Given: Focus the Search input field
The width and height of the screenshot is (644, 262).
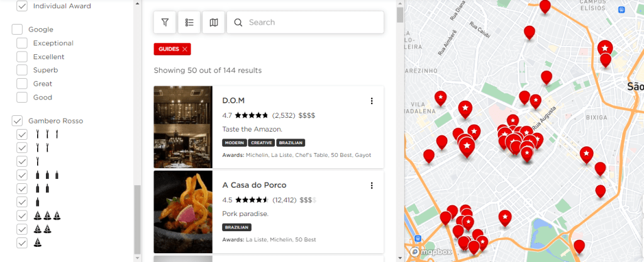Looking at the screenshot, I should pyautogui.click(x=305, y=22).
